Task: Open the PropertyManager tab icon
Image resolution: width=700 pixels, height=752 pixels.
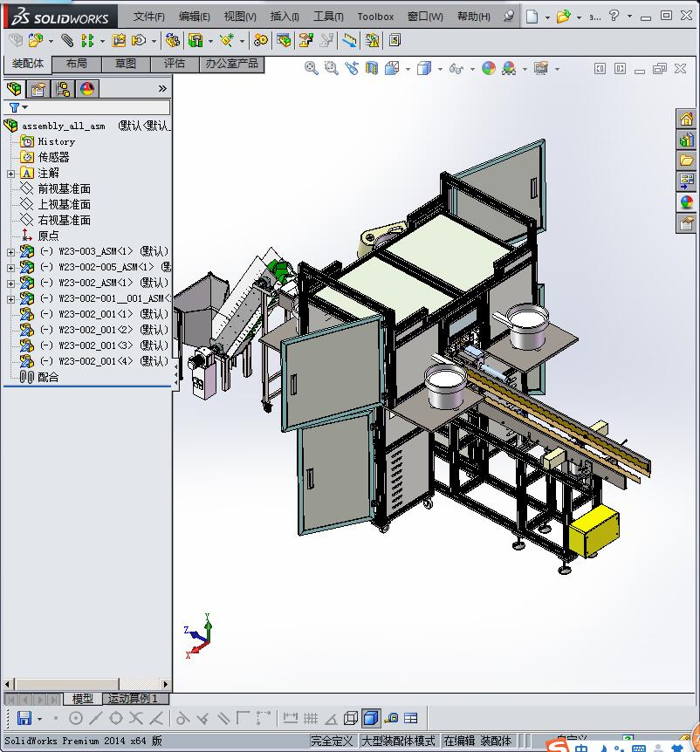Action: click(38, 89)
